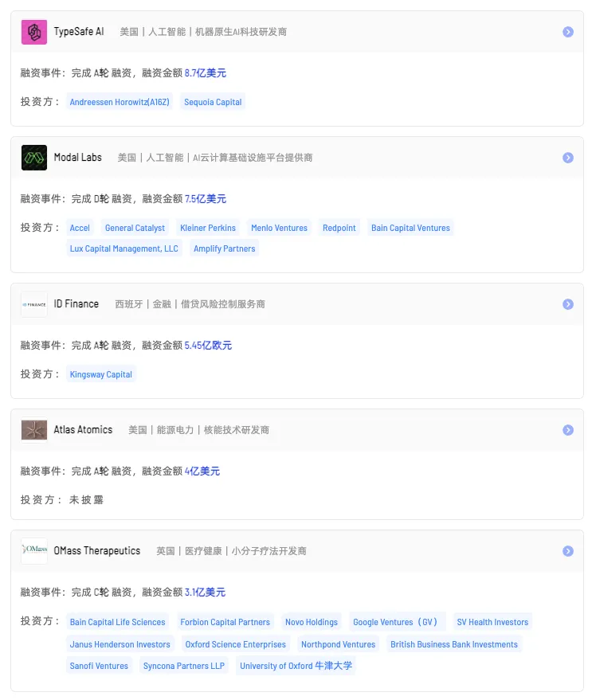This screenshot has height=700, width=592.
Task: Click the Andreessen Horowitz(A16Z) investor tag
Action: [x=120, y=102]
